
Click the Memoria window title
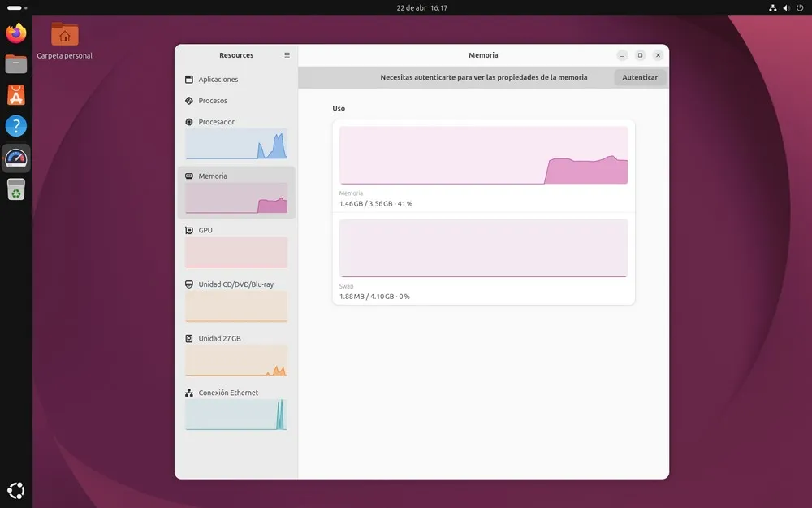point(483,55)
